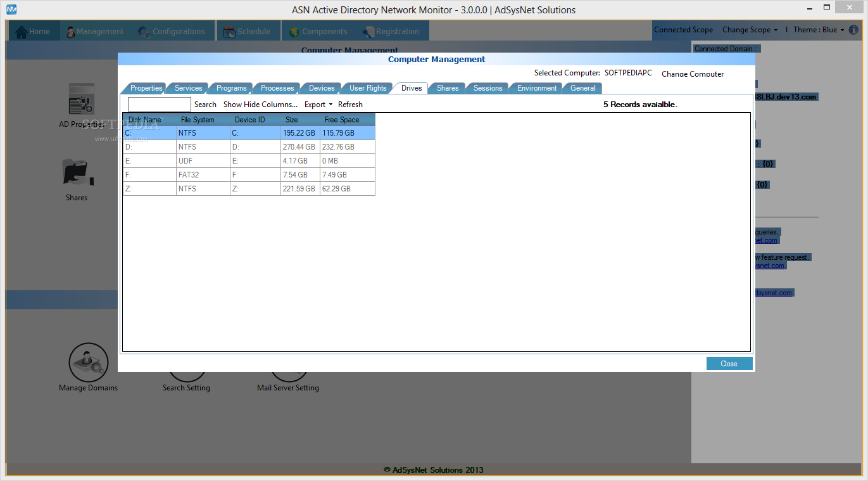Viewport: 868px width, 481px height.
Task: Open AD Properties icon in background window
Action: pyautogui.click(x=82, y=99)
